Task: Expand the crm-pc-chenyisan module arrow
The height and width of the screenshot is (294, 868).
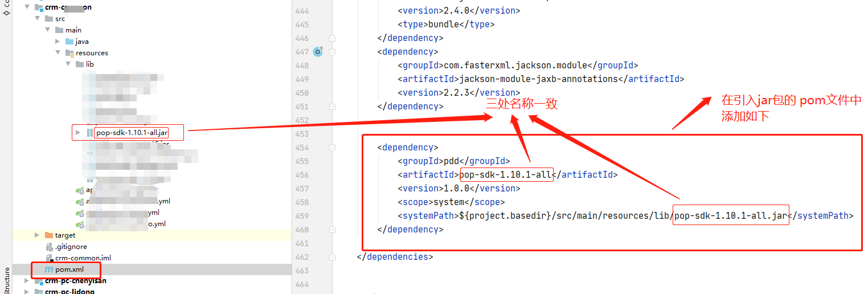Action: 27,281
